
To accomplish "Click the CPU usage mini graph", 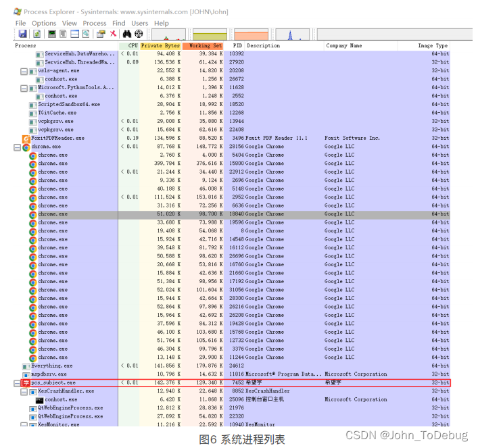I will [168, 34].
